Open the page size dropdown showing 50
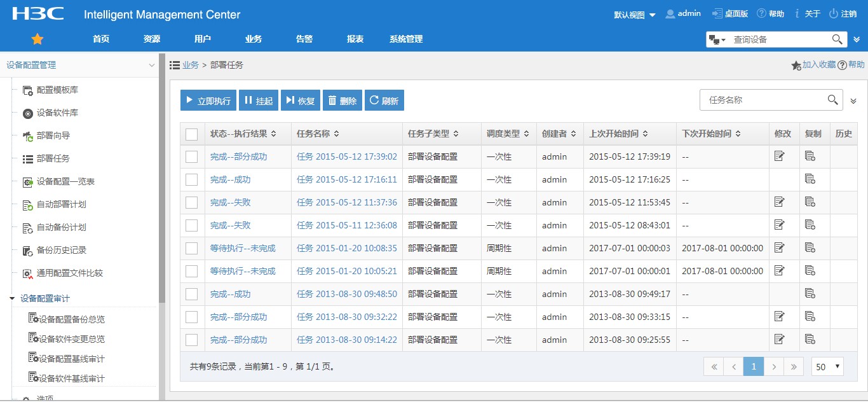Screen dimensions: 868x402 (x=828, y=366)
